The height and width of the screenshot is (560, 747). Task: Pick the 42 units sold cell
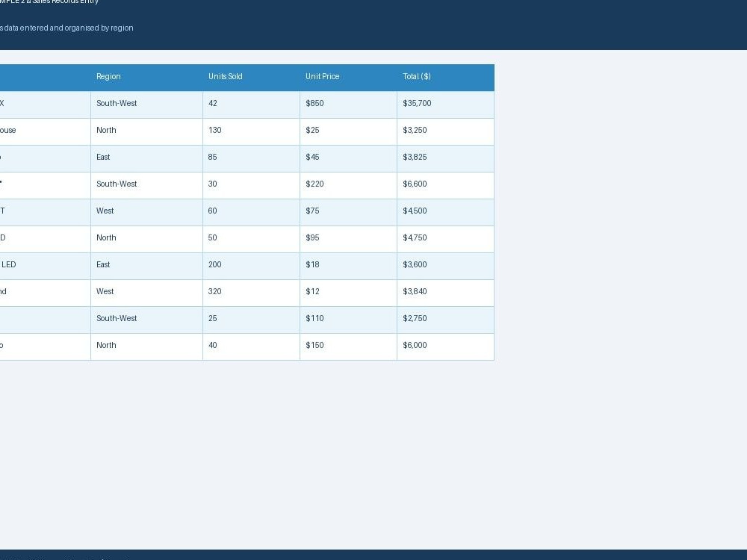click(x=252, y=105)
